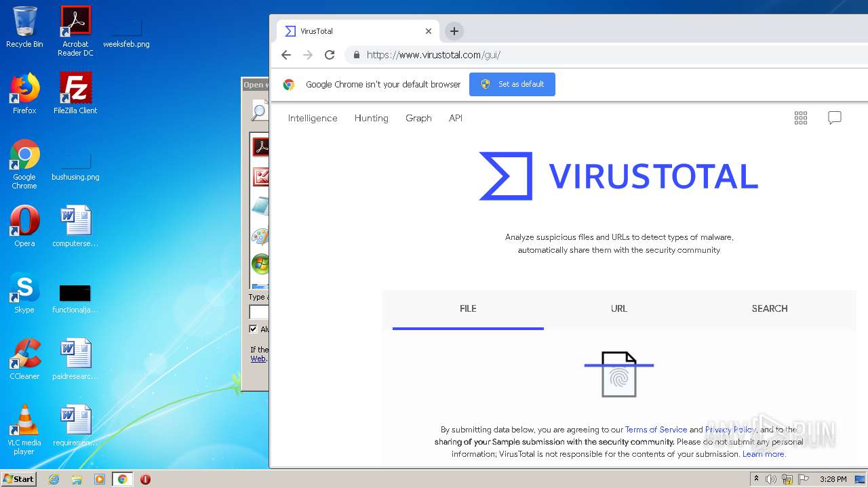The image size is (868, 488).
Task: Click the Show desktop button
Action: click(x=861, y=479)
